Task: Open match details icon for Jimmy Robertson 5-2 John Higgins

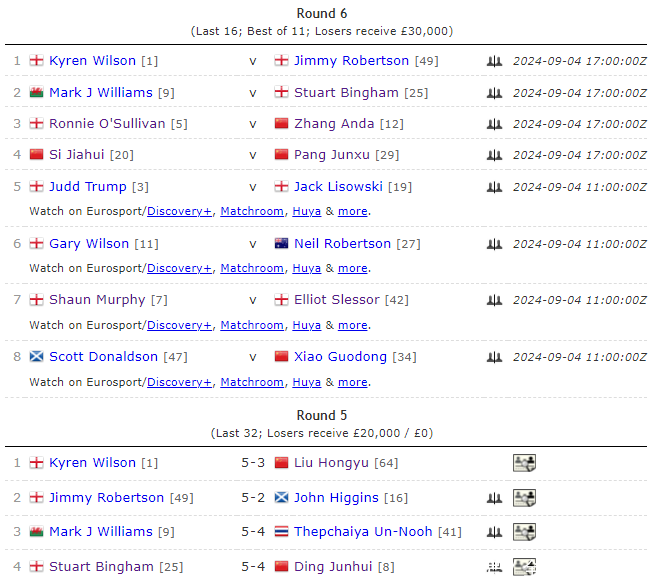Action: 525,498
